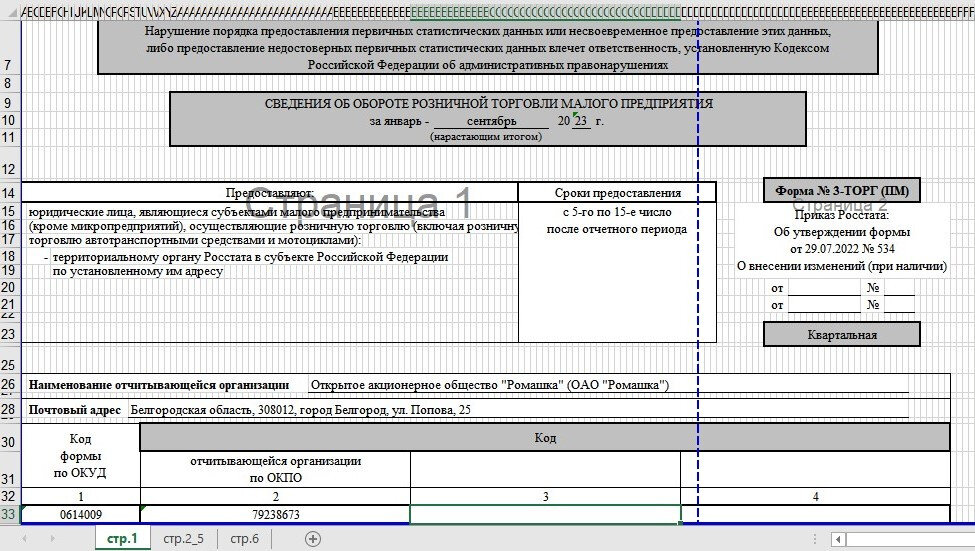Click 'отчитывающейся организации по ОКПО' header

coord(275,470)
